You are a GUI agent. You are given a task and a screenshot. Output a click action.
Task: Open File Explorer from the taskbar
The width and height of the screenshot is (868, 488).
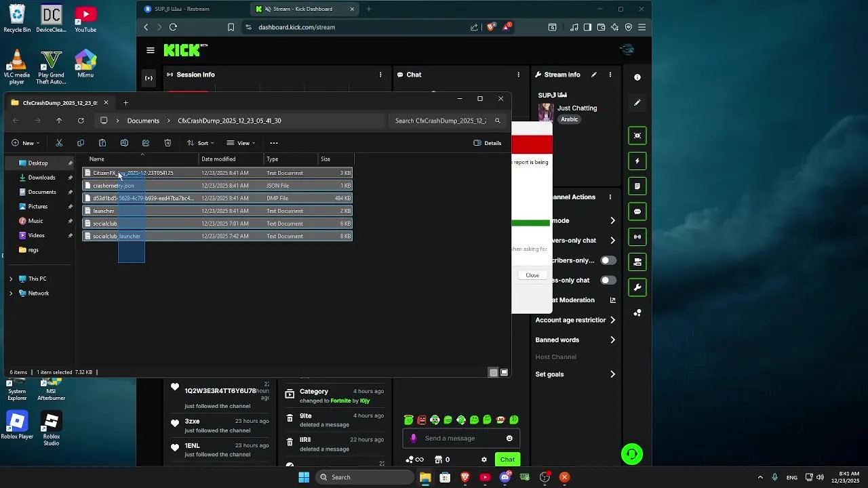pos(425,477)
